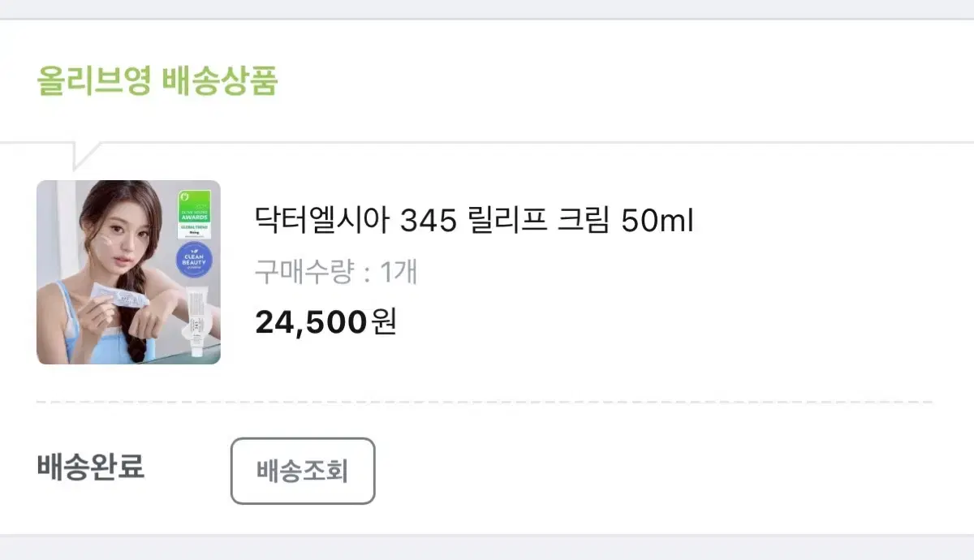Click the 24,500원 price text

point(323,322)
